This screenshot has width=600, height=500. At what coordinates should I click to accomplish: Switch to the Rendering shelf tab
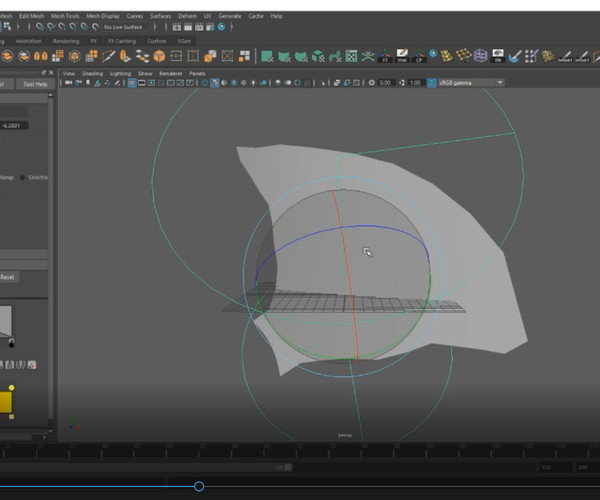pyautogui.click(x=66, y=41)
